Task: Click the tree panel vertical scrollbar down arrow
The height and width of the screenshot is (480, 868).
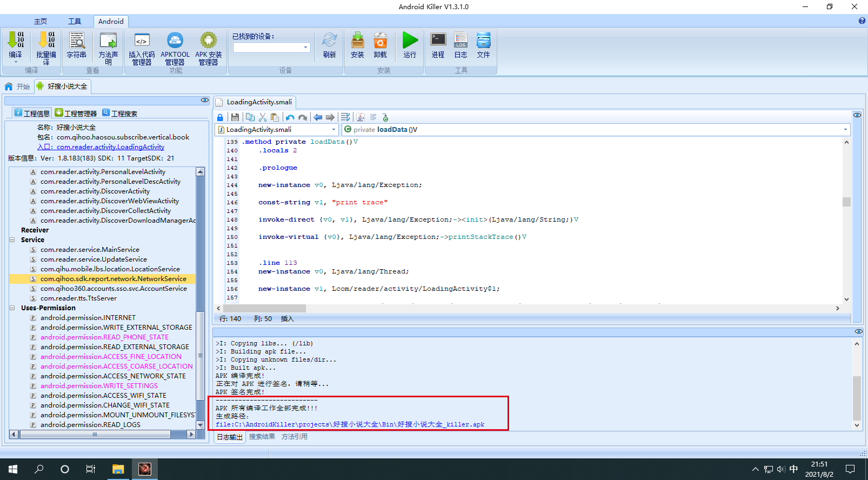Action: tap(201, 425)
